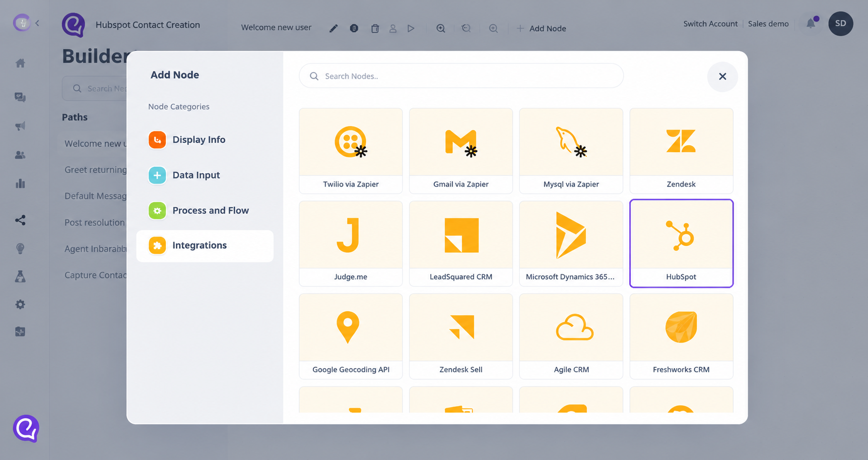Close the Add Node dialog
The image size is (868, 460).
(722, 76)
